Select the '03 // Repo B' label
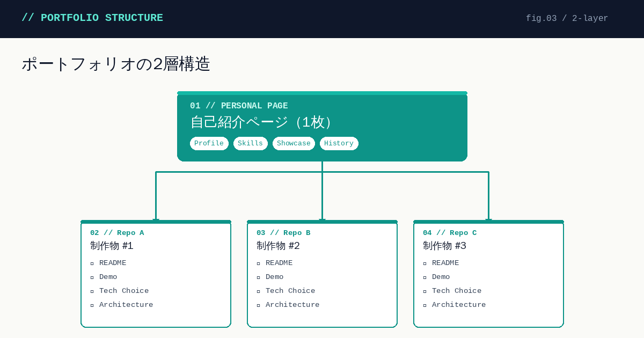Screen dimensions: 644x338 [283, 233]
